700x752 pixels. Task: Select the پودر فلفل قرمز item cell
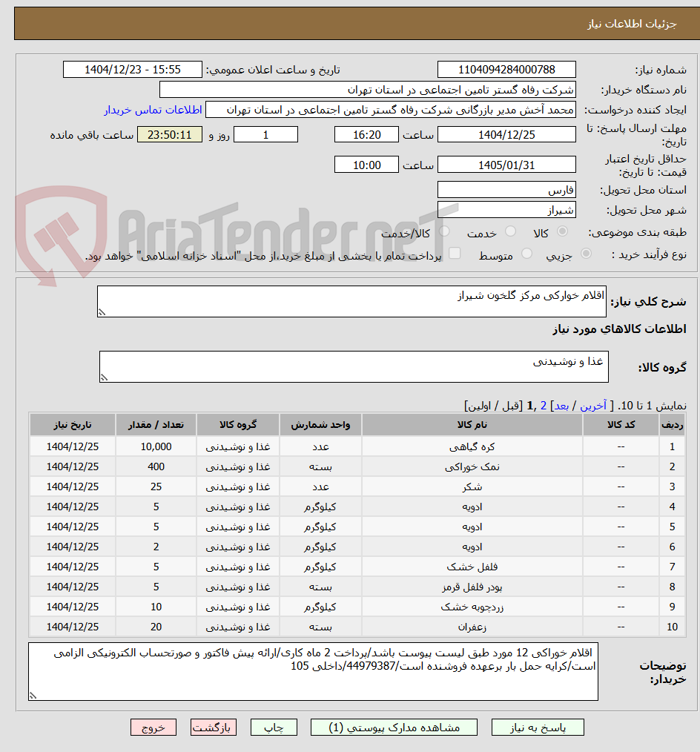pos(472,587)
